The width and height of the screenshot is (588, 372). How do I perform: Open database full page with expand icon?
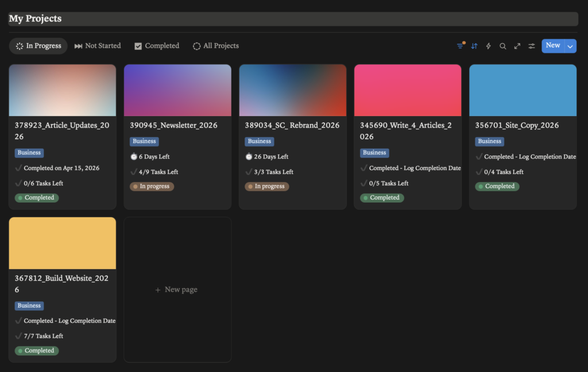pyautogui.click(x=517, y=46)
